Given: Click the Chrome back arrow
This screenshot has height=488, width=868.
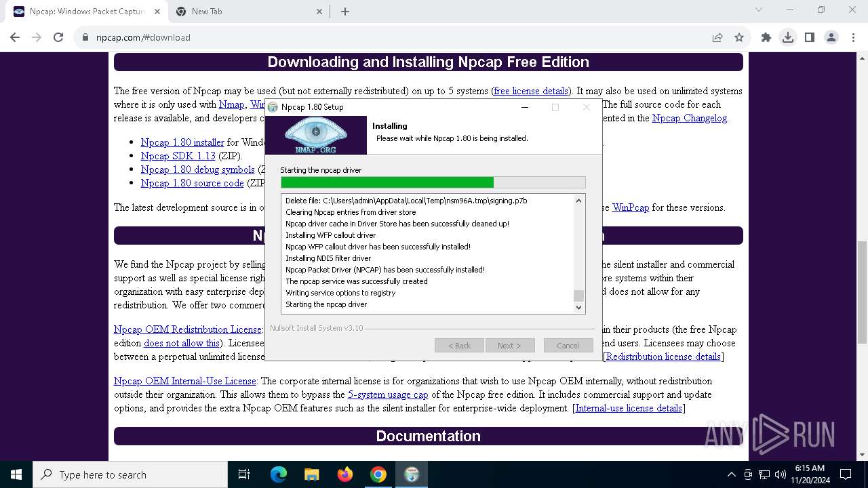Looking at the screenshot, I should [x=15, y=37].
